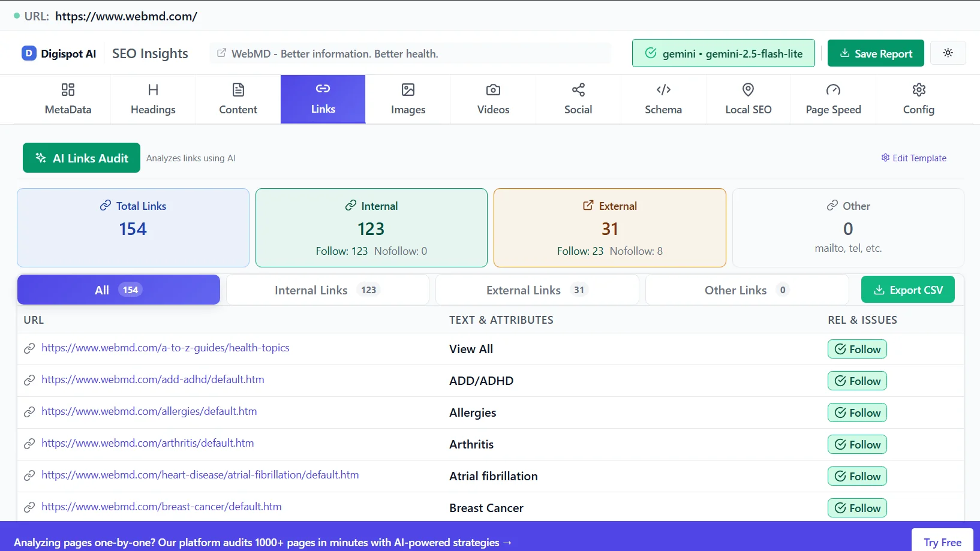Click link icon beside add-adhd URL
This screenshot has width=980, height=551.
click(29, 380)
